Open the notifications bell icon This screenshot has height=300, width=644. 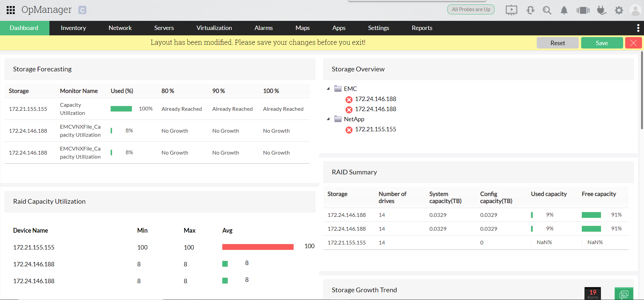(564, 10)
